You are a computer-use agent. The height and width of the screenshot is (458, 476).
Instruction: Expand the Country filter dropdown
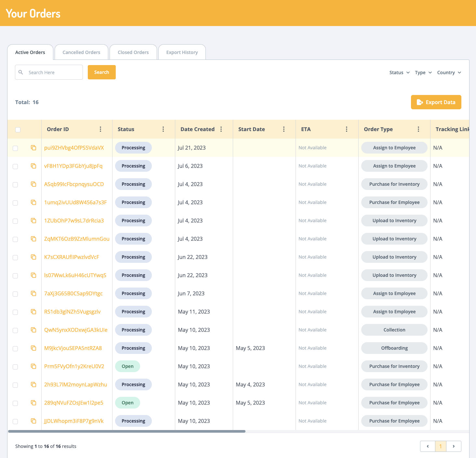(x=449, y=73)
